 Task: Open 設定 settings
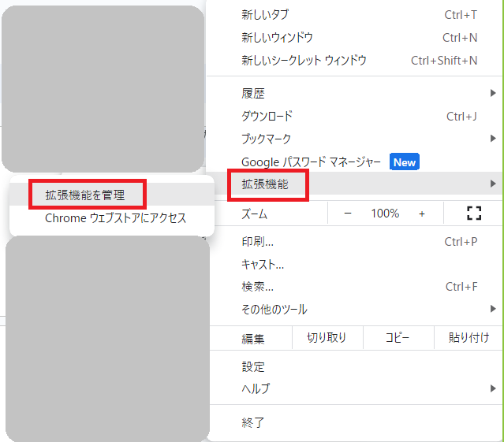pos(355,366)
